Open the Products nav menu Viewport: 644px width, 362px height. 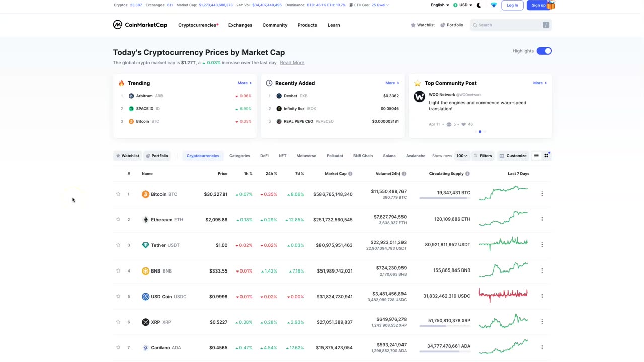(x=307, y=25)
